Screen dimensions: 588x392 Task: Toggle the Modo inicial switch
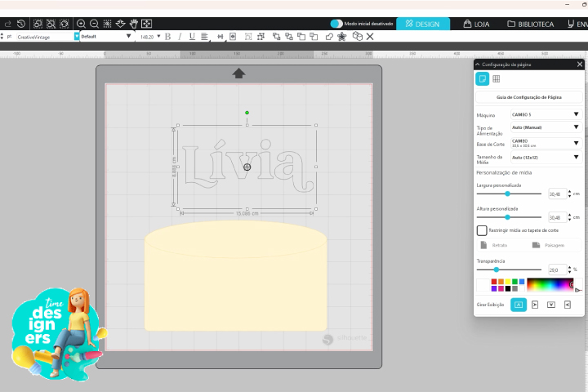pyautogui.click(x=336, y=24)
